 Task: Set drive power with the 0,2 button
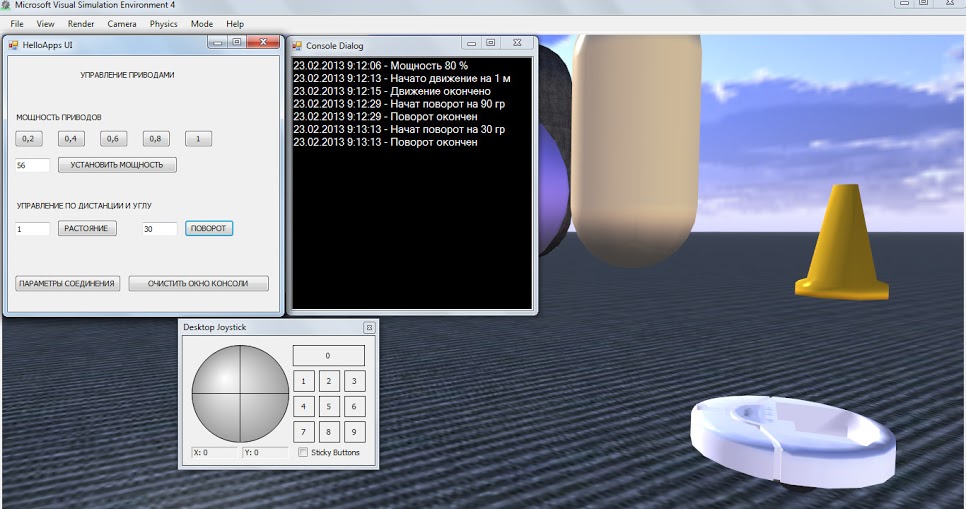click(28, 139)
